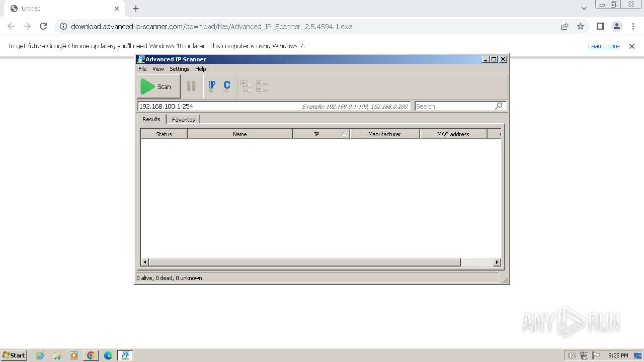The image size is (644, 362).
Task: Open Microsoft Edge from taskbar
Action: coord(108,355)
